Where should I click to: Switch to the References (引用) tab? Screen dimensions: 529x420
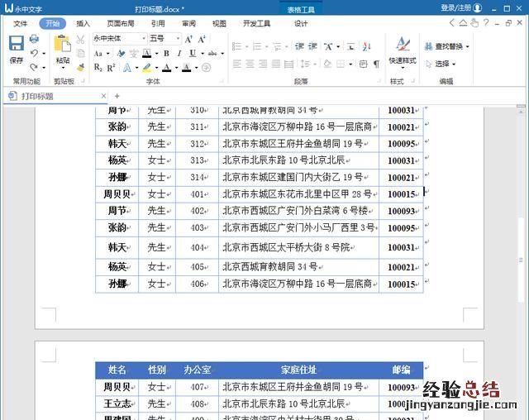[158, 23]
